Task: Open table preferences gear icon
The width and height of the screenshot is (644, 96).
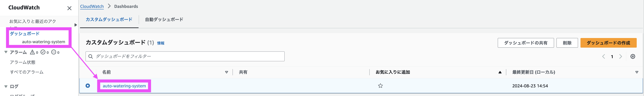Action: (x=632, y=56)
